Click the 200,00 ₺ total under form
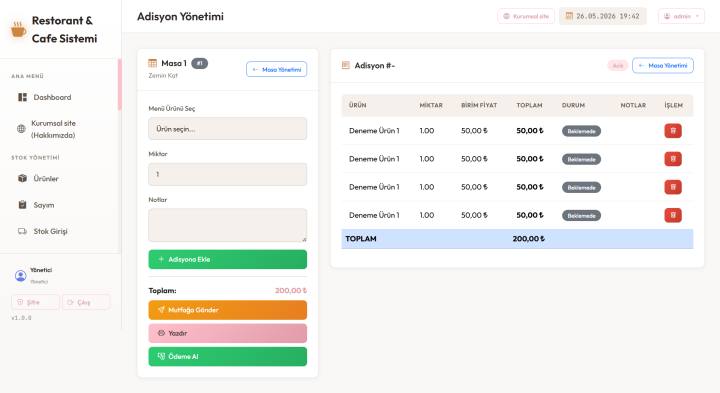 tap(291, 291)
